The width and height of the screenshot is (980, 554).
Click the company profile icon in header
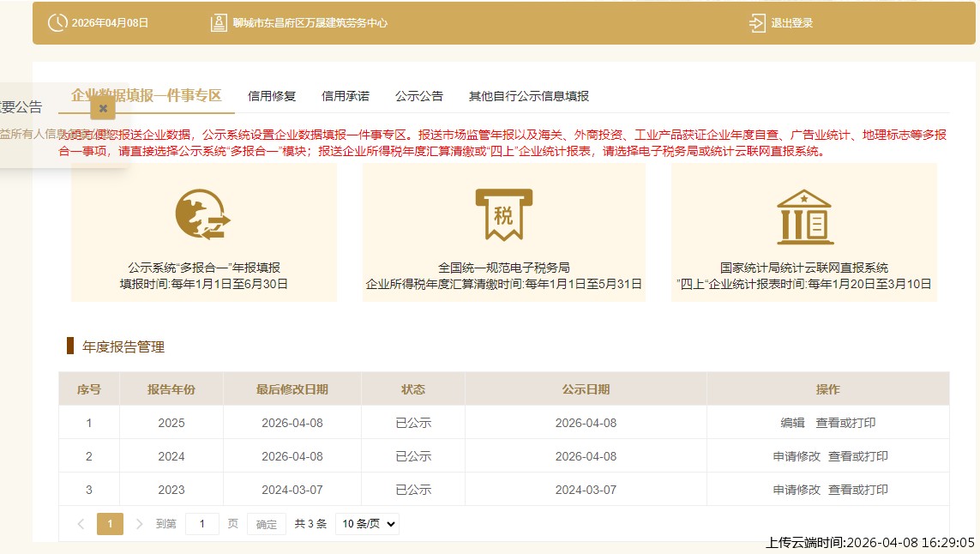[219, 23]
